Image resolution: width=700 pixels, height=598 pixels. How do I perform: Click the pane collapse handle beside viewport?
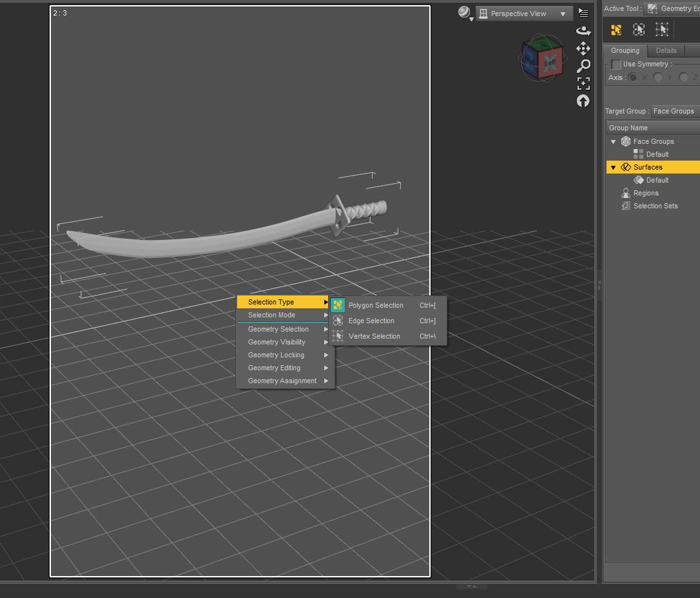point(599,284)
